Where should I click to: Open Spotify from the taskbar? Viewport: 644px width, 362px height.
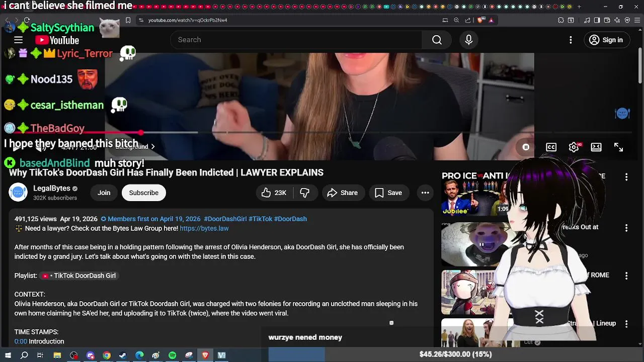point(172,355)
